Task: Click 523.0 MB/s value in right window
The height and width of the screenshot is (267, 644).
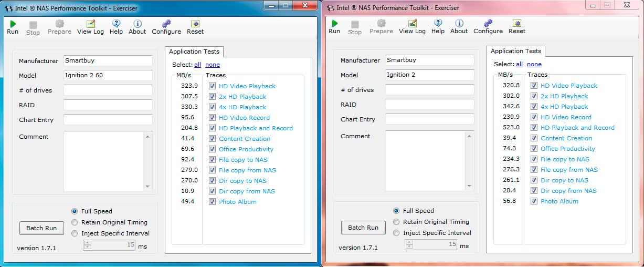Action: click(511, 128)
